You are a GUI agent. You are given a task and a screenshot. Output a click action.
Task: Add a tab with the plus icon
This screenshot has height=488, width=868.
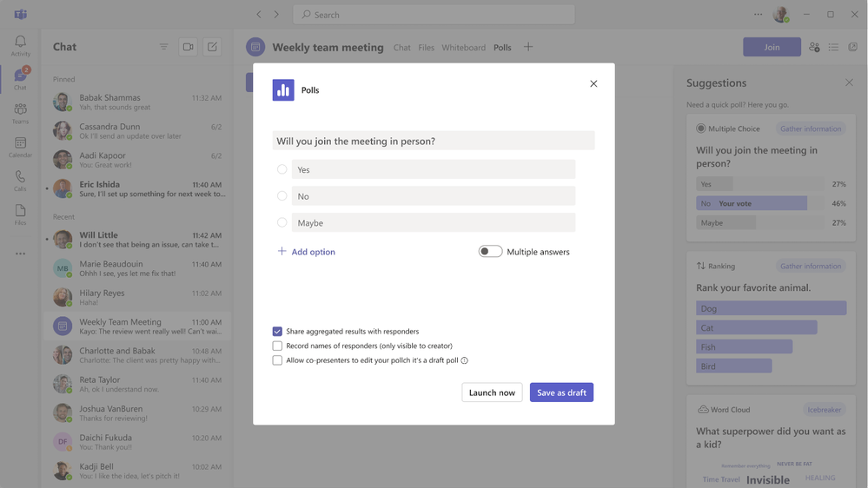click(x=528, y=47)
